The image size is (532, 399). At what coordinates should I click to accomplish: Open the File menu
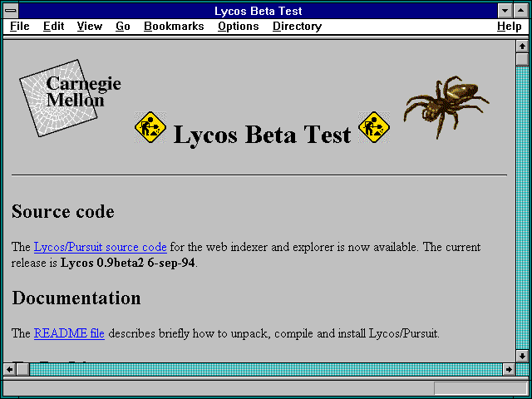coord(20,27)
